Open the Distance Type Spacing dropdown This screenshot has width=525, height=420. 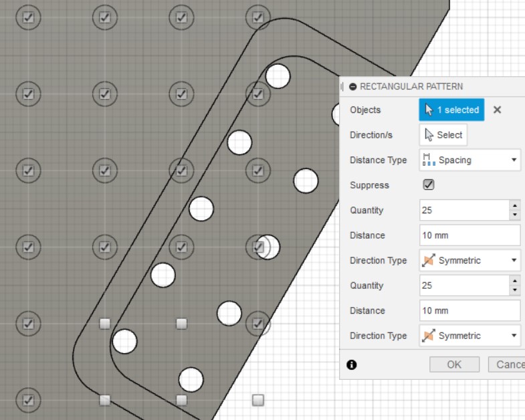click(x=469, y=160)
